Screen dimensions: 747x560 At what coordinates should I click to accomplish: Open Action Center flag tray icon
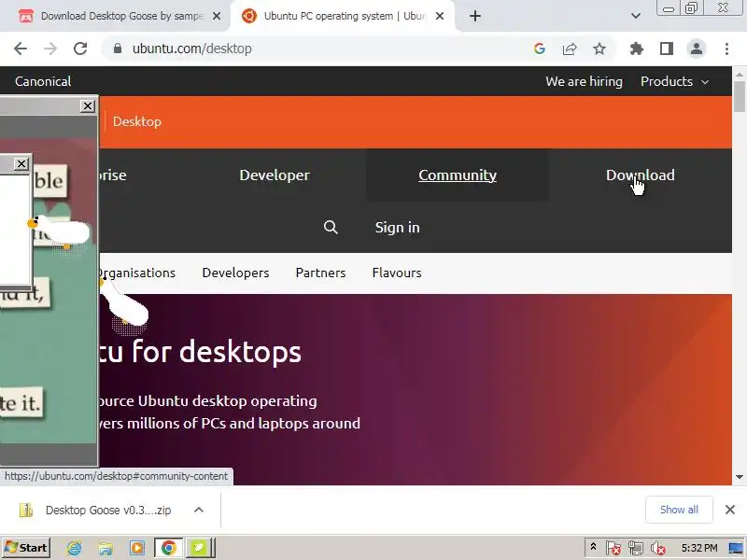[x=613, y=549]
